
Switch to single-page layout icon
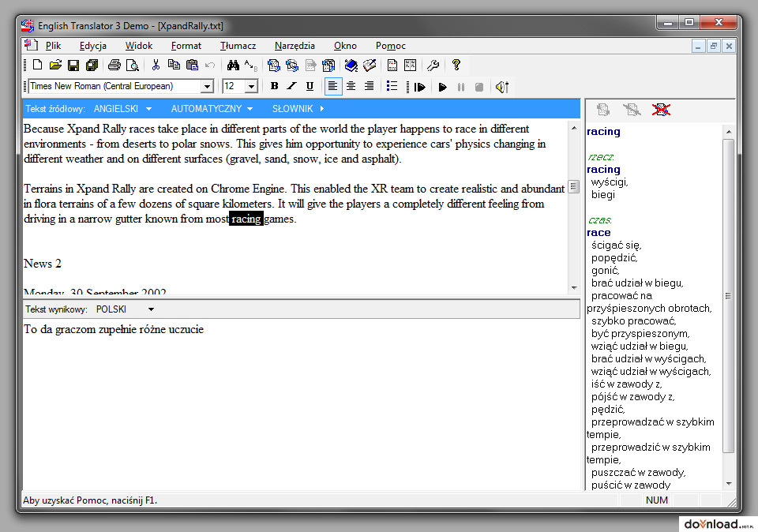(392, 65)
